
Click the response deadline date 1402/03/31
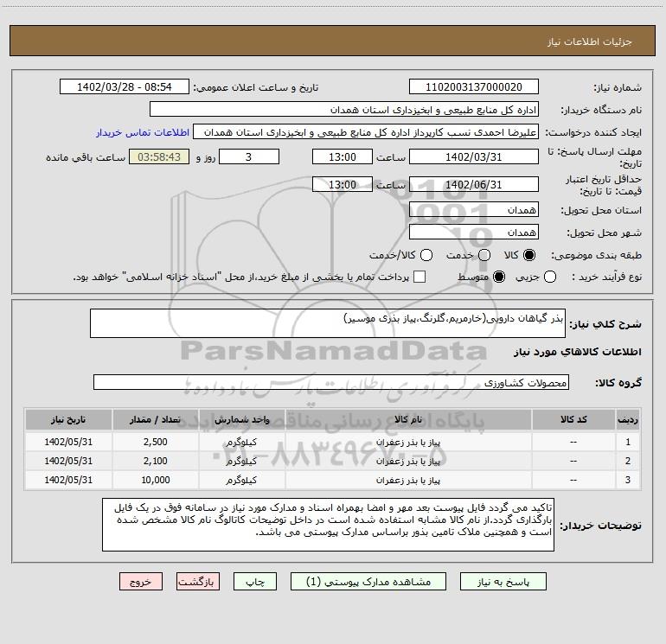point(474,157)
